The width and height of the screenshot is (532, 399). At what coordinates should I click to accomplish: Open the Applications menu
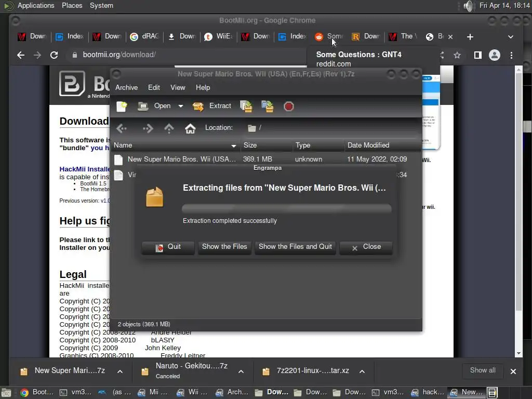coord(36,5)
